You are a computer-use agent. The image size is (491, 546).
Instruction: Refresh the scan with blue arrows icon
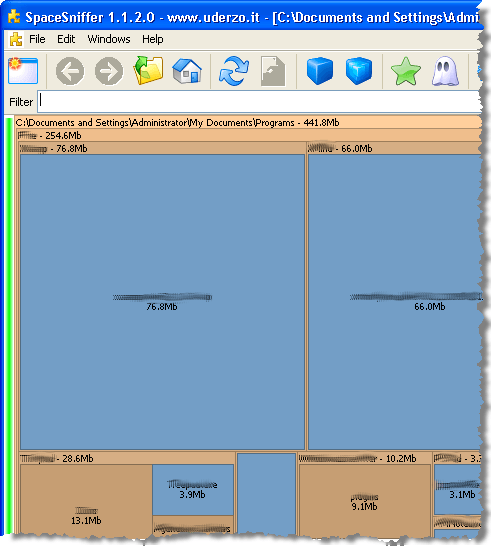pyautogui.click(x=234, y=71)
